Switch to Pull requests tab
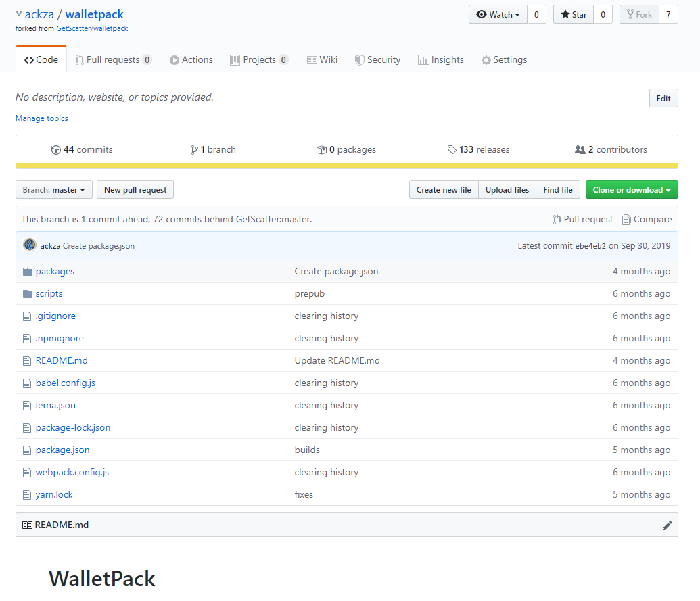Image resolution: width=700 pixels, height=601 pixels. coord(114,59)
